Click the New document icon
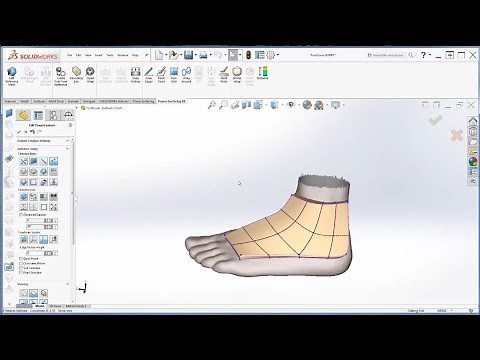The height and width of the screenshot is (360, 480). 159,55
